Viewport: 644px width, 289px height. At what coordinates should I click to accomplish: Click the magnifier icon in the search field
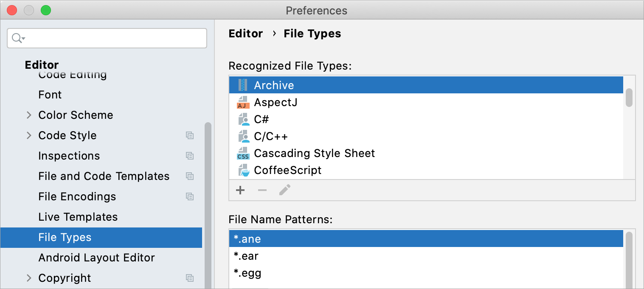click(x=15, y=38)
